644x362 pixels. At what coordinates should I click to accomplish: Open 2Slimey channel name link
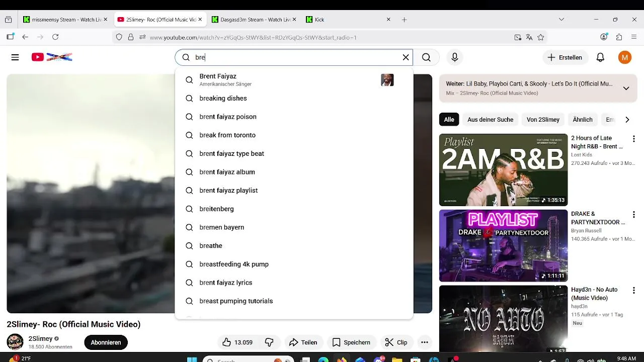click(x=40, y=338)
